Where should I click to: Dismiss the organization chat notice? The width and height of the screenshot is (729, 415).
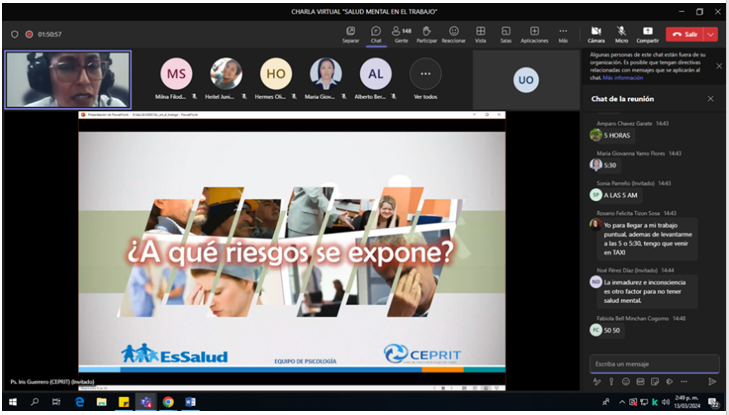[x=719, y=66]
